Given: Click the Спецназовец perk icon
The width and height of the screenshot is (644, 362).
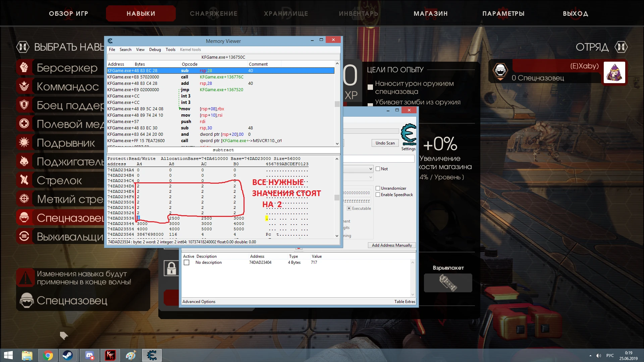Looking at the screenshot, I should click(24, 217).
